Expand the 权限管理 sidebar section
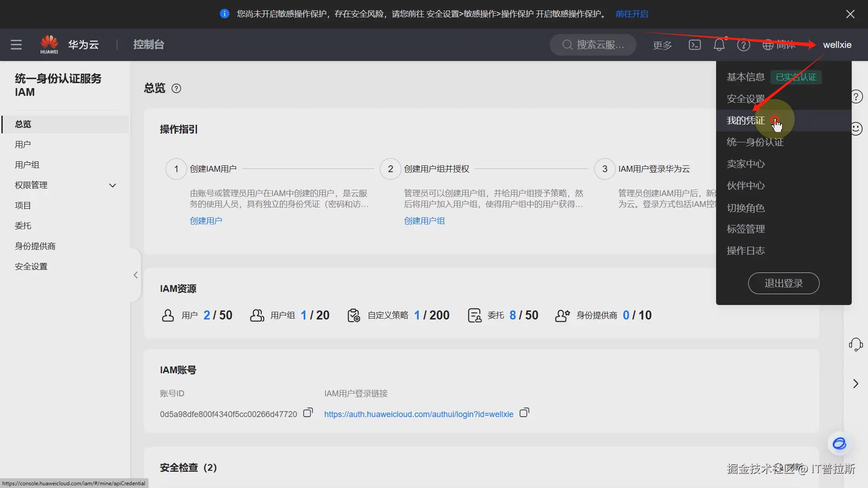The image size is (868, 488). pyautogui.click(x=113, y=185)
